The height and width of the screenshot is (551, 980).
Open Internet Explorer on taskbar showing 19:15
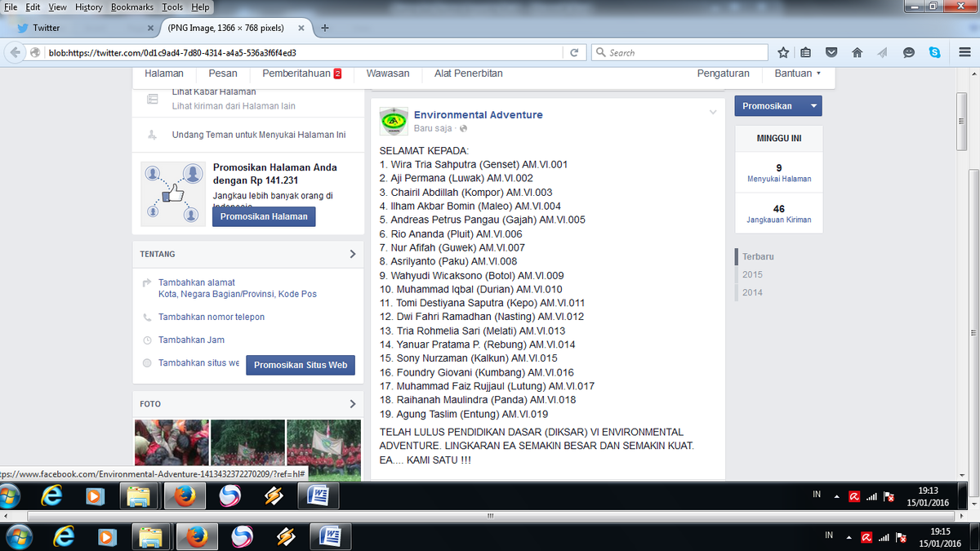coord(63,536)
